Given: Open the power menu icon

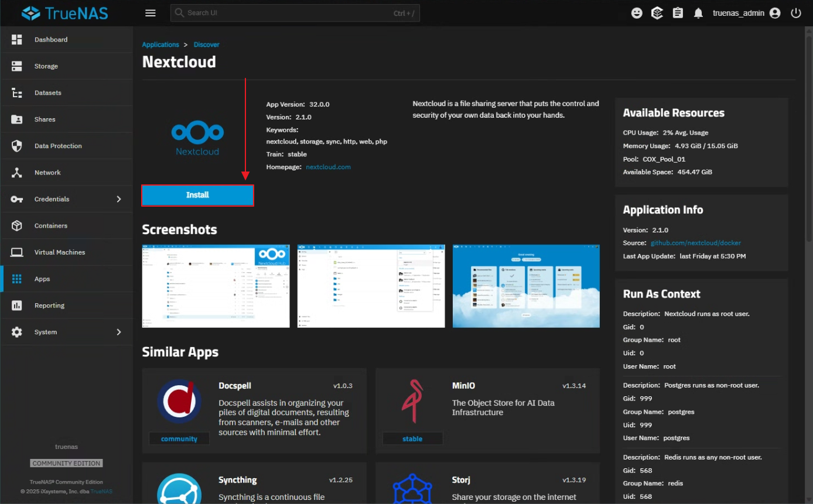Looking at the screenshot, I should coord(796,13).
